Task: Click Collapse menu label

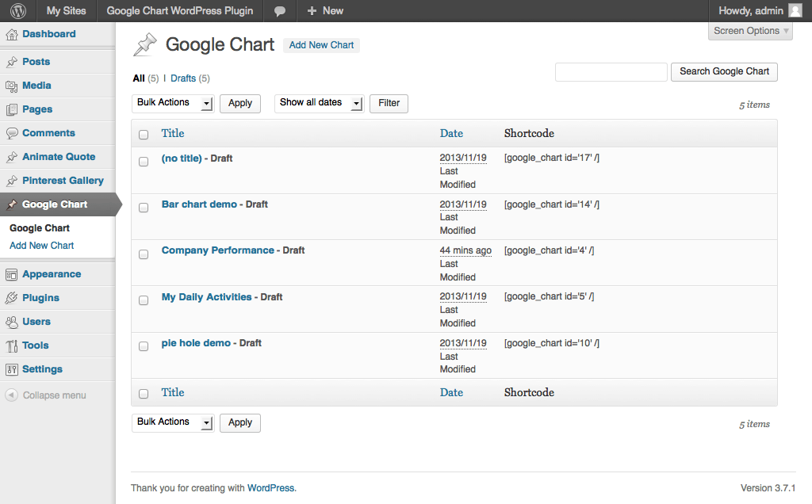Action: 55,395
